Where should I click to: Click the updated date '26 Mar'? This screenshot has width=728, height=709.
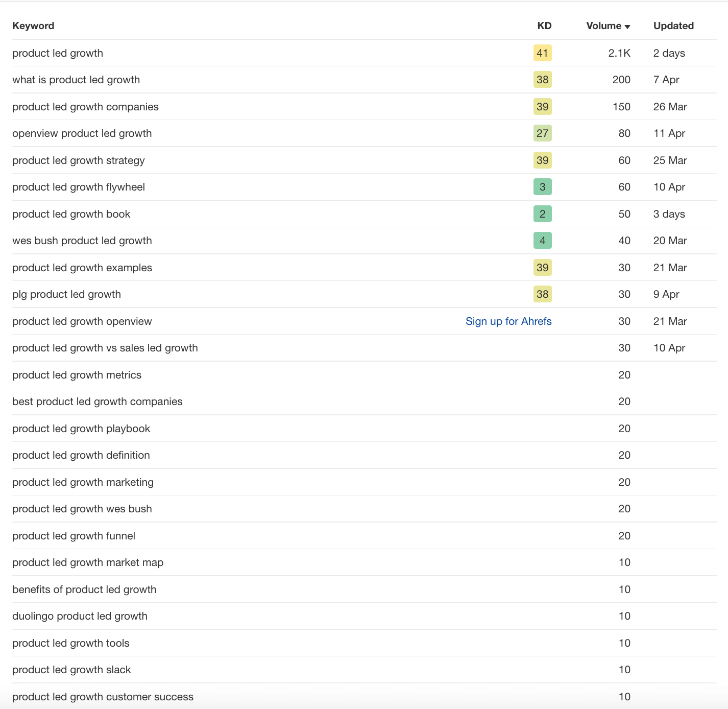pyautogui.click(x=670, y=107)
